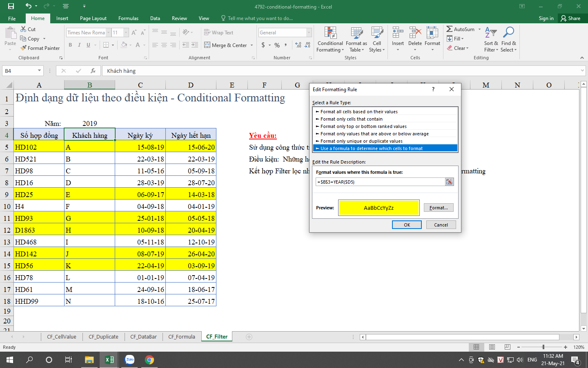Expand the Name Box dropdown

pyautogui.click(x=39, y=71)
